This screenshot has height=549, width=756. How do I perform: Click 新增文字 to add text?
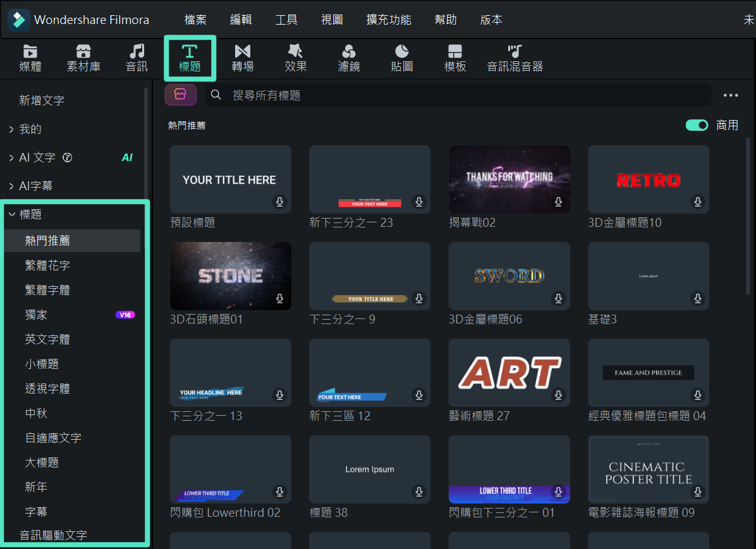click(42, 100)
